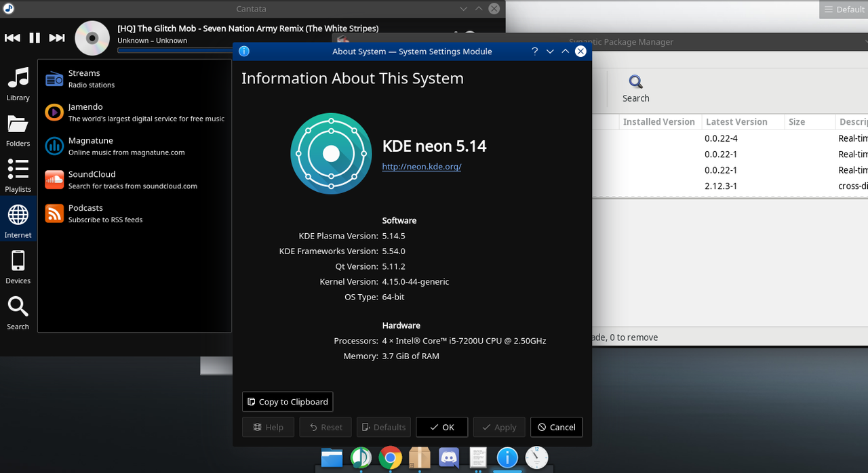
Task: Seek in Cantata's track progress bar
Action: (175, 49)
